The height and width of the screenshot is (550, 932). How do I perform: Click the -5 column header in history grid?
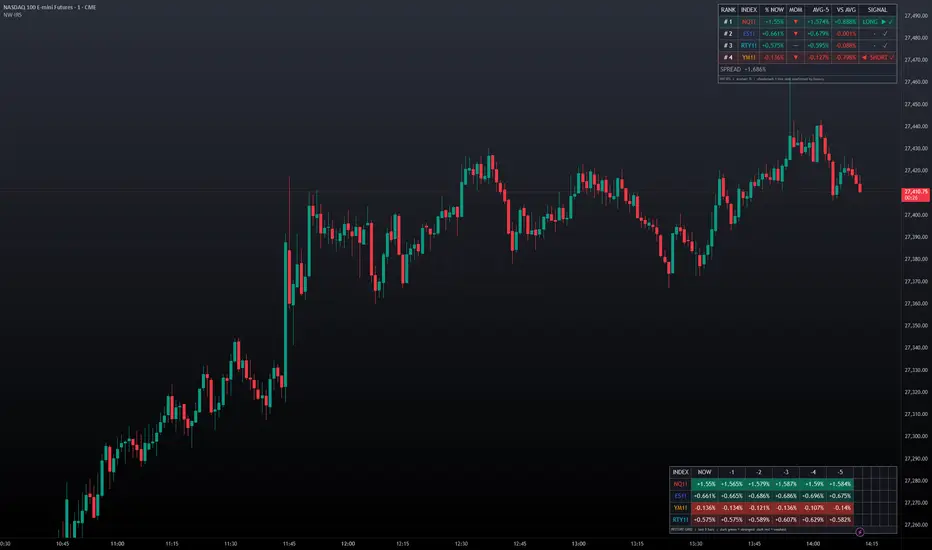(x=840, y=472)
